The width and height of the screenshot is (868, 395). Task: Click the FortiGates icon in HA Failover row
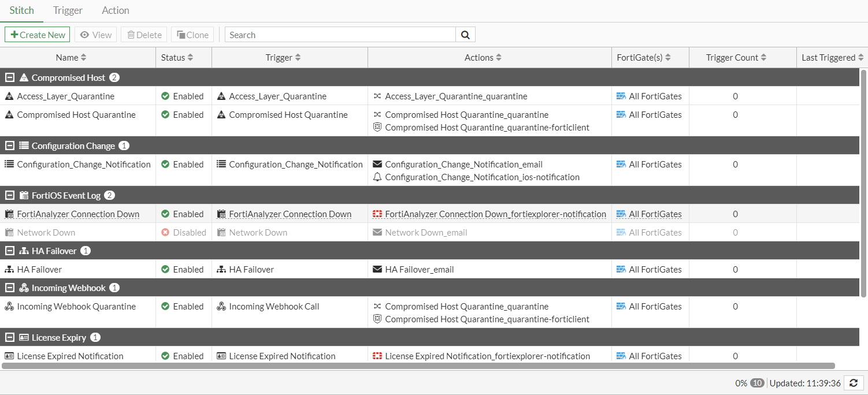click(621, 269)
